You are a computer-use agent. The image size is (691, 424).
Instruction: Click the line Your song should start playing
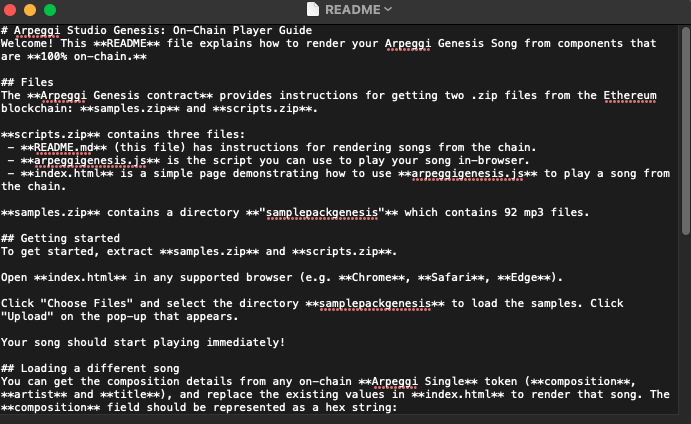[143, 342]
